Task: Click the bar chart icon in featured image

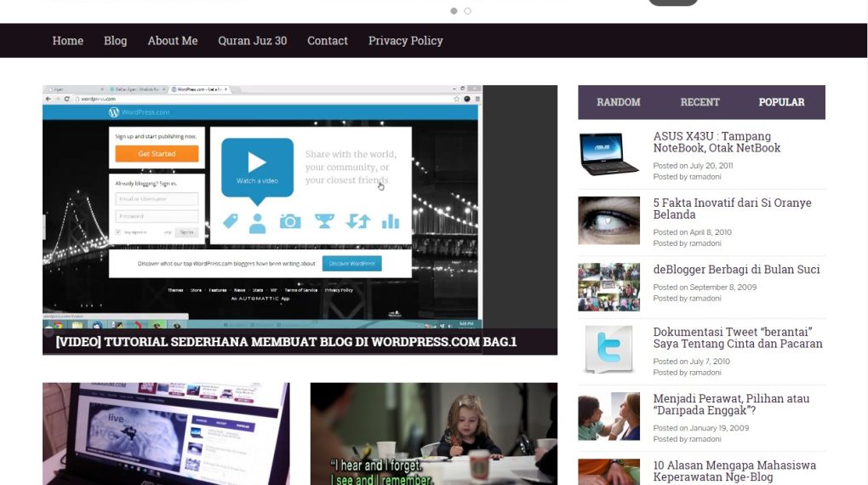Action: coord(391,221)
